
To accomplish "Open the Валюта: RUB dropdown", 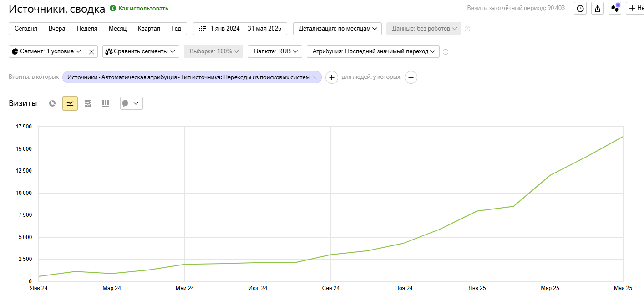I will tap(275, 51).
